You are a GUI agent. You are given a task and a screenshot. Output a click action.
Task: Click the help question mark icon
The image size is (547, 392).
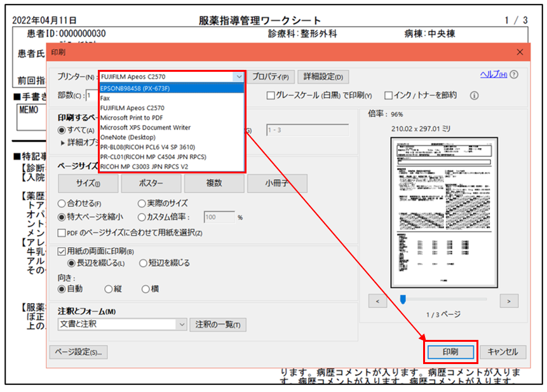click(x=513, y=75)
